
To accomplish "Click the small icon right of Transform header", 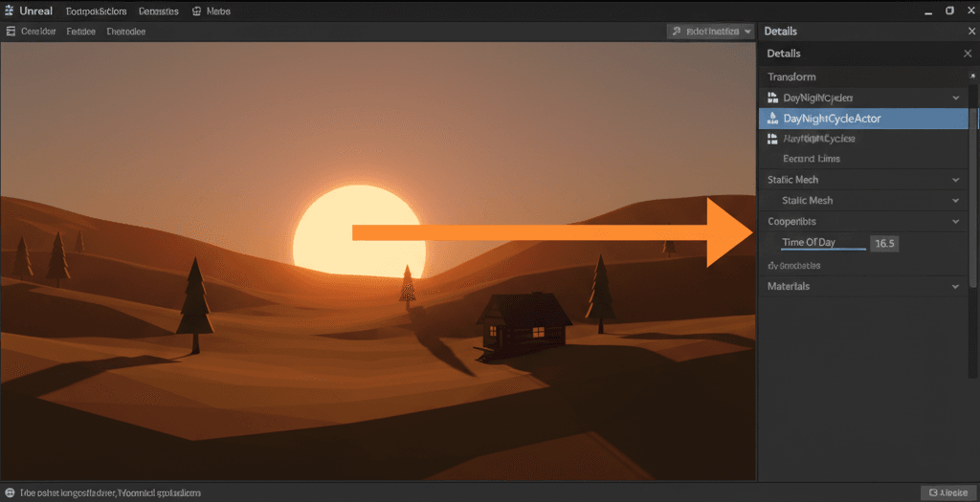I will point(972,76).
